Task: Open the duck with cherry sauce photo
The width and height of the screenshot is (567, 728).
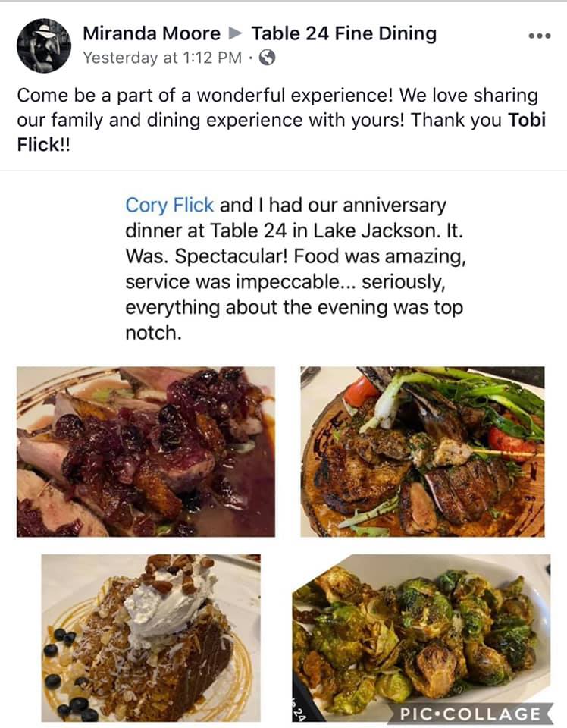Action: click(146, 451)
